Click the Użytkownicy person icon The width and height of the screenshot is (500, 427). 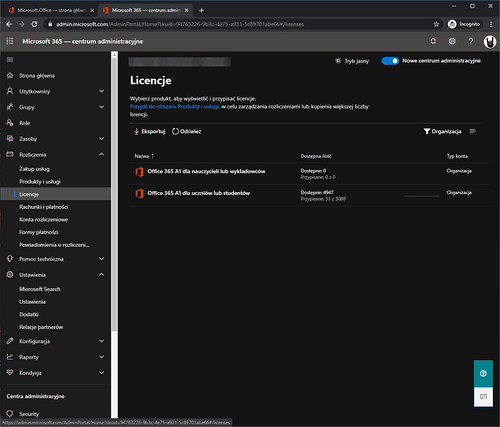pyautogui.click(x=10, y=91)
